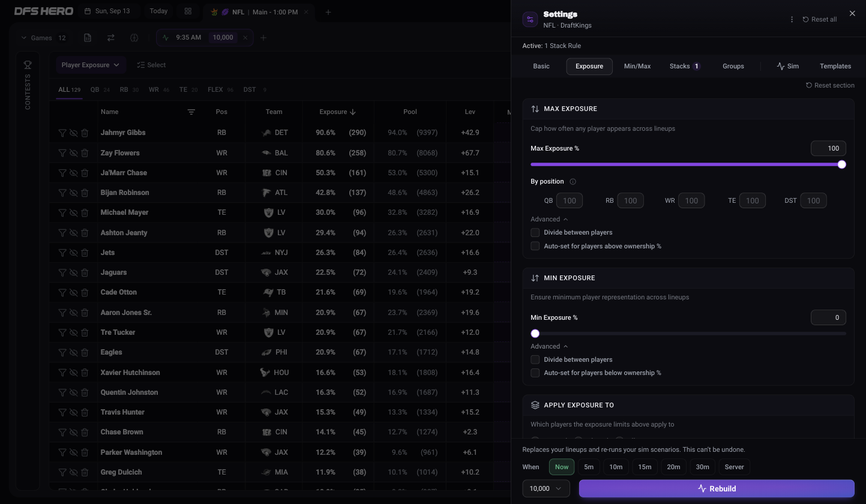The height and width of the screenshot is (504, 866).
Task: Enable Divide between players under Max Exposure
Action: point(535,232)
